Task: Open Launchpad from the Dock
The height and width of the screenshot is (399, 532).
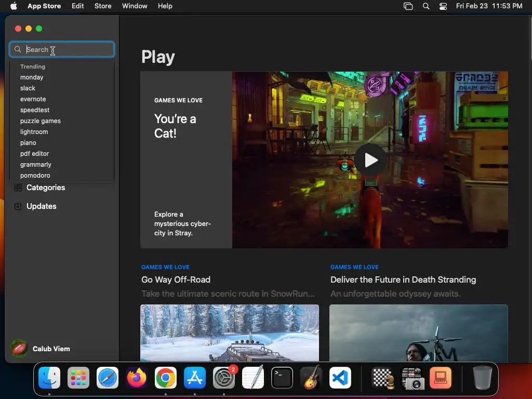Action: (78, 378)
